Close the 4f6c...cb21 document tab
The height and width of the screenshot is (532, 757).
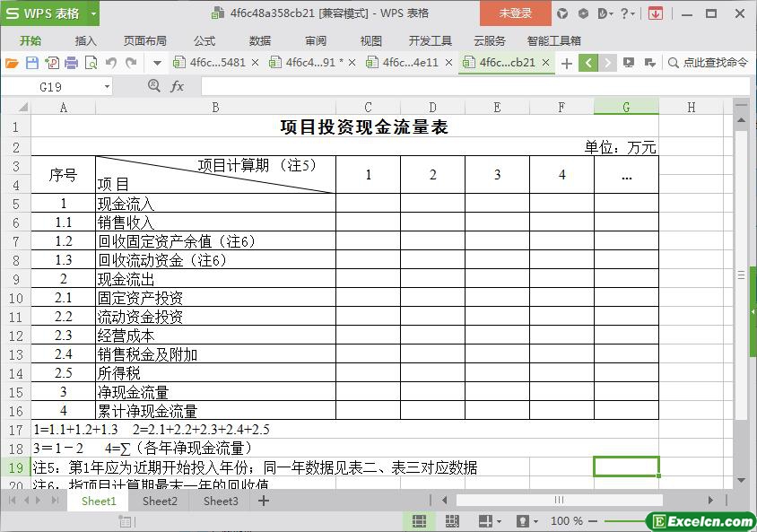click(x=545, y=62)
